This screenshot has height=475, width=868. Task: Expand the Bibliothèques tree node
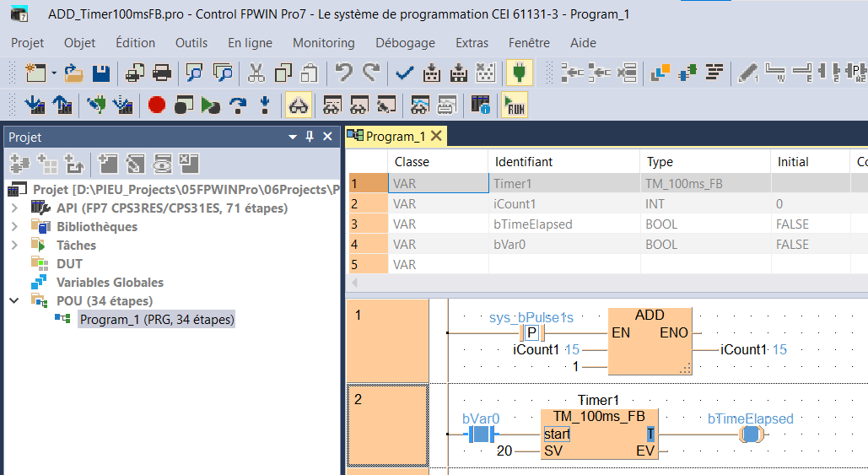14,227
